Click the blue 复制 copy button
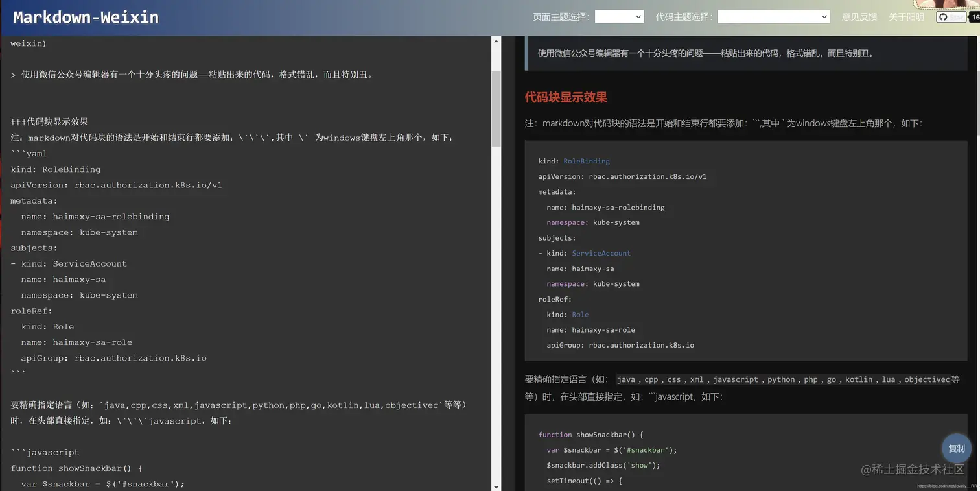Screen dimensions: 980x491 tap(956, 448)
